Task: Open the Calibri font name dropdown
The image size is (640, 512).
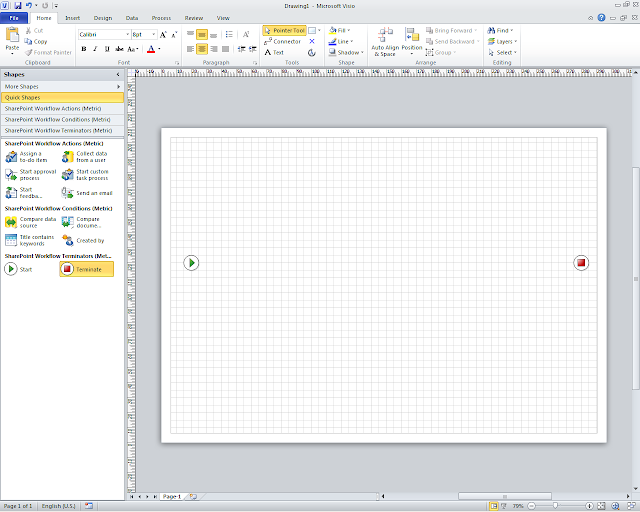Action: (127, 35)
